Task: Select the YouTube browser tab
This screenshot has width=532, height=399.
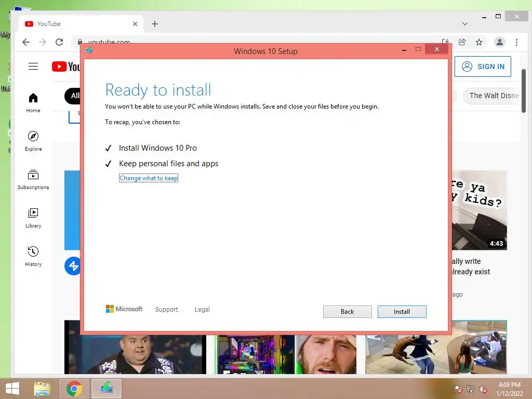Action: (x=82, y=24)
